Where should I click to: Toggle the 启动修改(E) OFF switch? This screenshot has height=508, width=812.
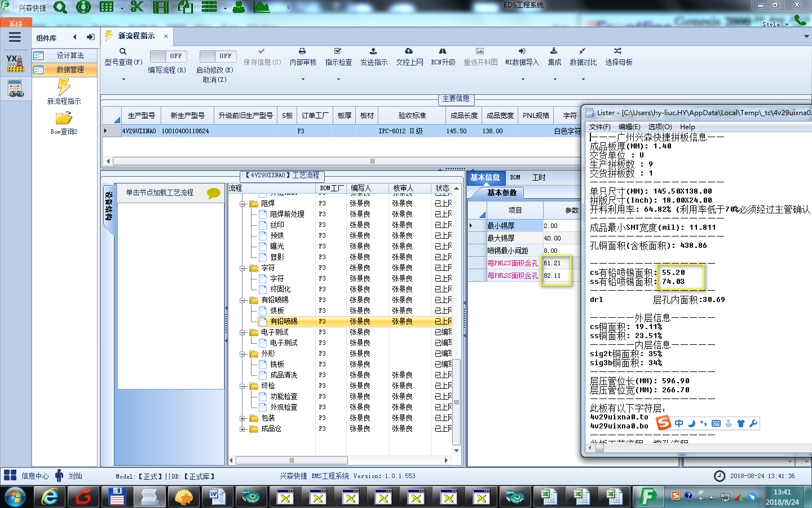(x=217, y=56)
